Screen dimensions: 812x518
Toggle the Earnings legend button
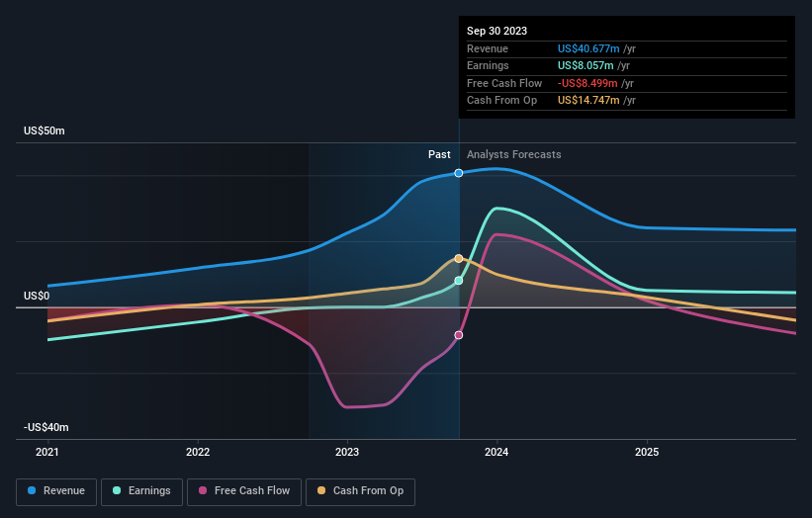point(141,491)
